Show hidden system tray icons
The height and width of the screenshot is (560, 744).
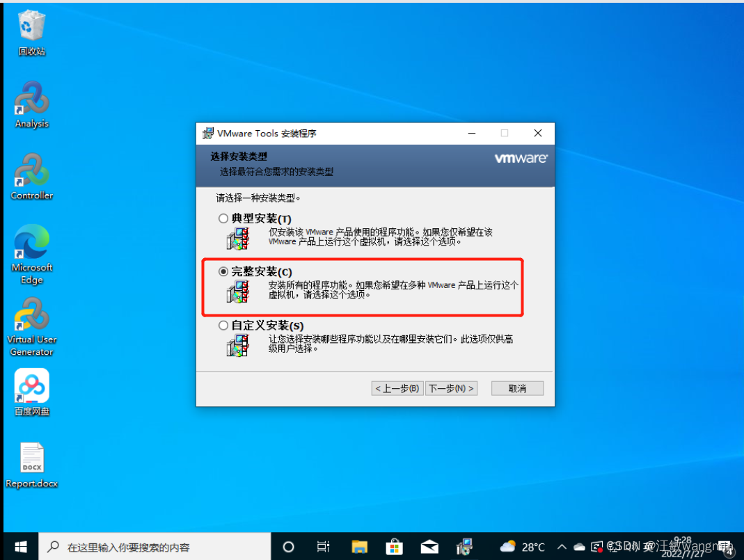tap(562, 547)
